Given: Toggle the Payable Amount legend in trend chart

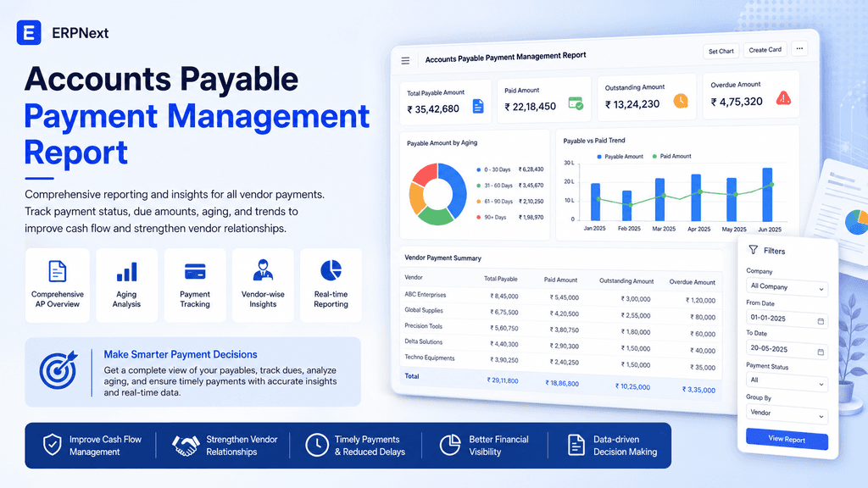Looking at the screenshot, I should [x=620, y=157].
